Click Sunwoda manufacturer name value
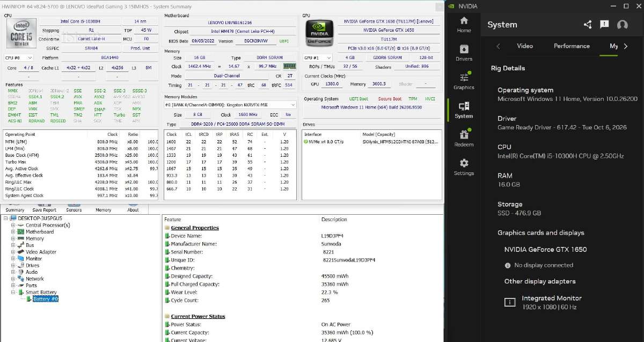Viewport: 644px width, 342px height. tap(331, 244)
